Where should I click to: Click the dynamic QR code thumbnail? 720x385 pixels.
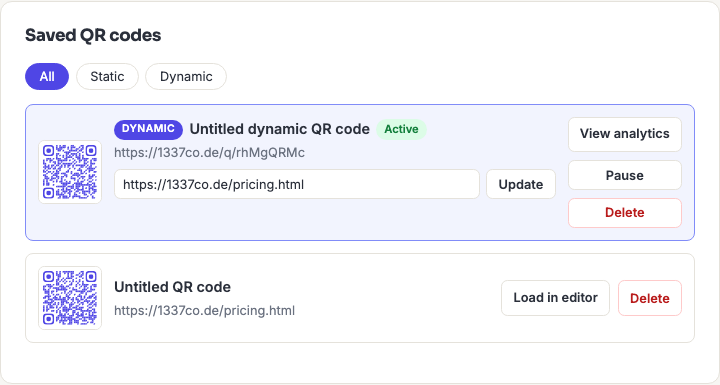coord(70,172)
